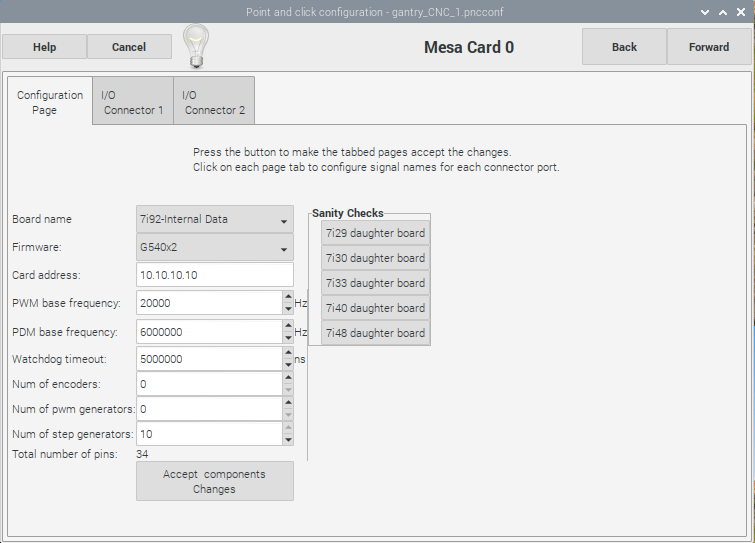Screen dimensions: 755x543
Task: Go Back to previous page
Action: 624,47
